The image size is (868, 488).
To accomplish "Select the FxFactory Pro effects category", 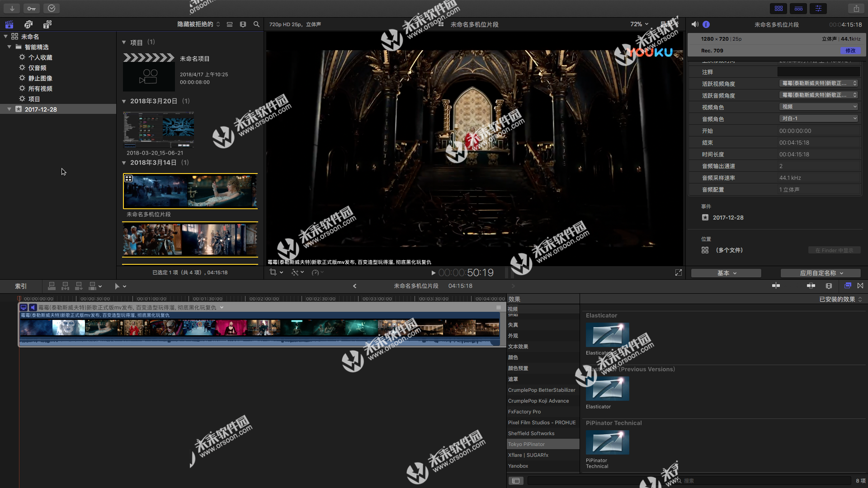I will (x=524, y=412).
